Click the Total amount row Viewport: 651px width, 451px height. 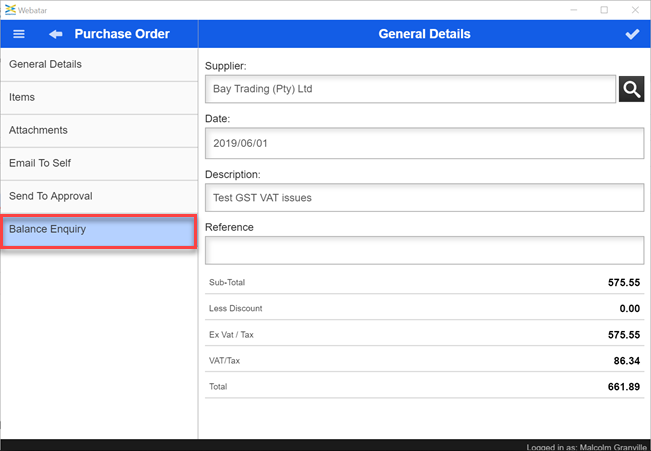pyautogui.click(x=424, y=386)
